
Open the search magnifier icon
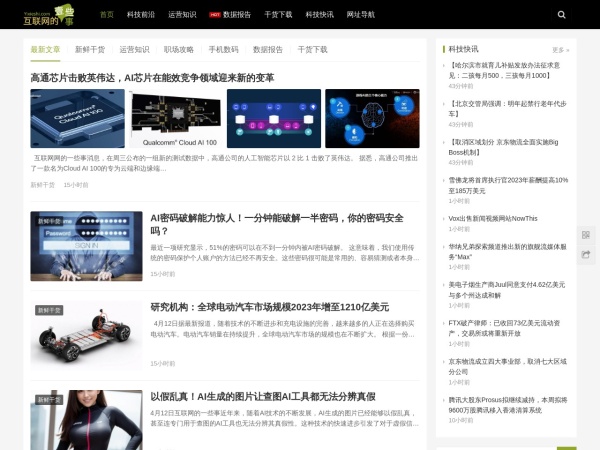(x=561, y=15)
